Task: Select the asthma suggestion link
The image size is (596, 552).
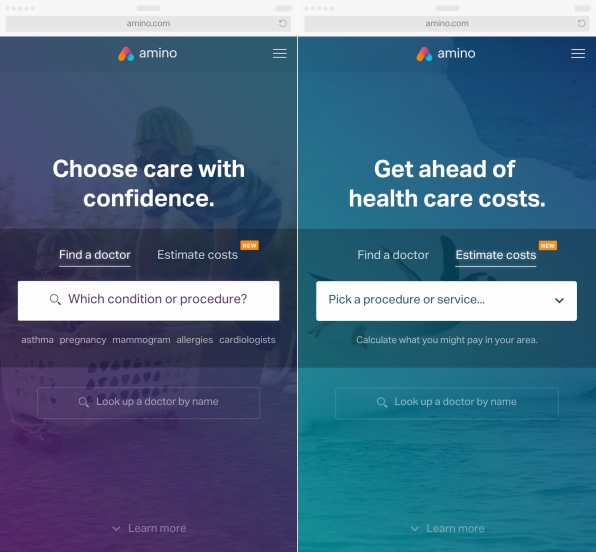Action: [x=37, y=340]
